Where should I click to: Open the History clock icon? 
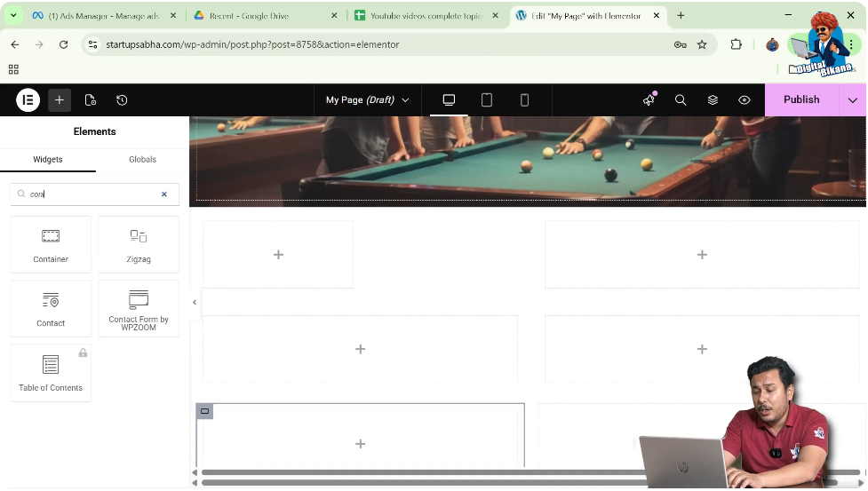point(122,100)
